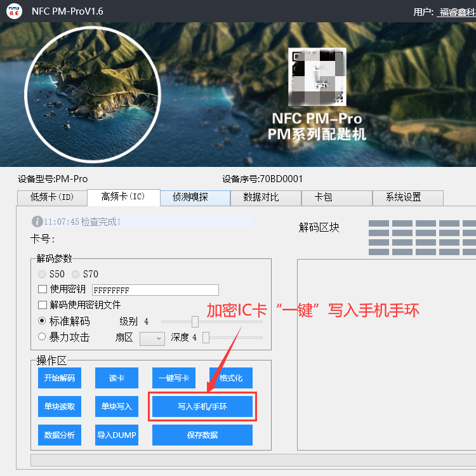
Task: Enable the 使用密钥 checkbox
Action: [43, 289]
